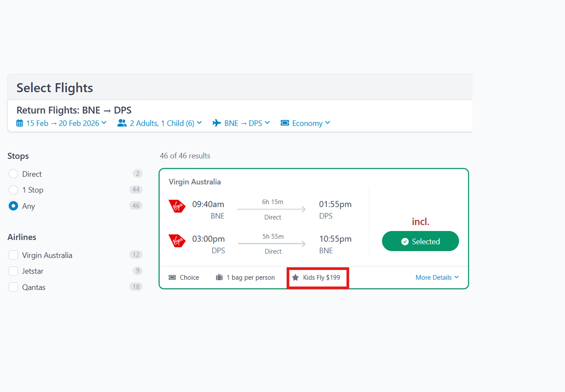Click the calendar icon beside travel dates
Image resolution: width=565 pixels, height=392 pixels.
(20, 123)
